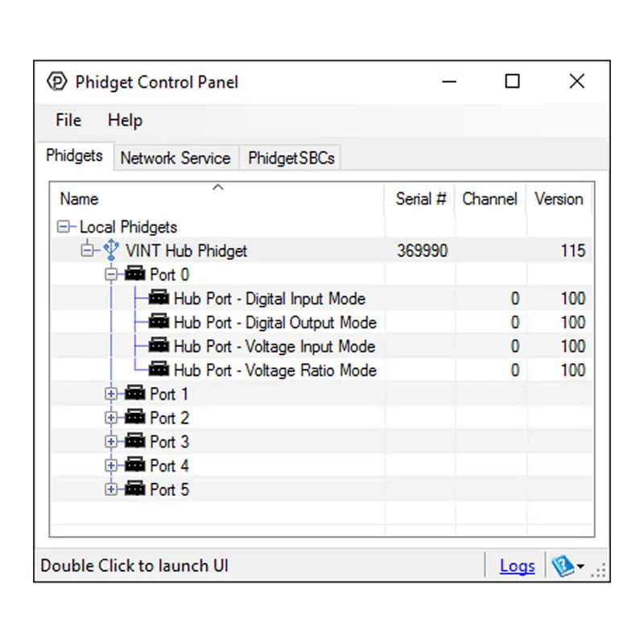Sort by the Serial # column header
Image resolution: width=644 pixels, height=644 pixels.
pyautogui.click(x=420, y=199)
